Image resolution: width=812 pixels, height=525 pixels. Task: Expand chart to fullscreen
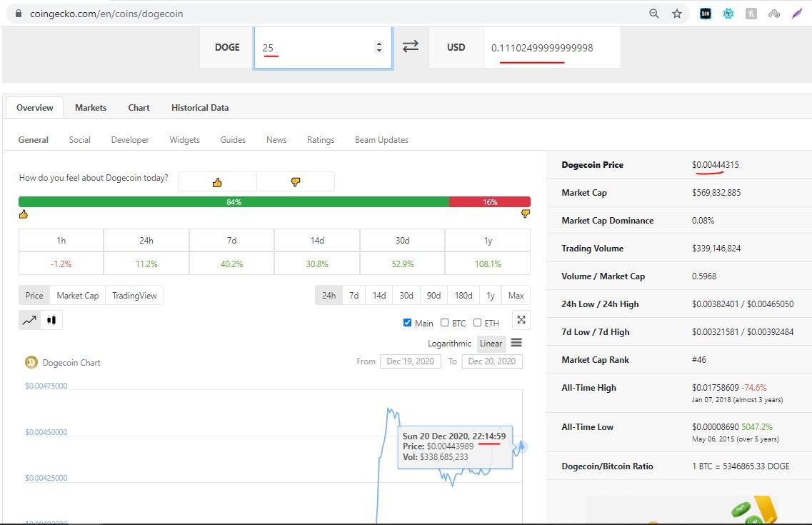point(521,320)
